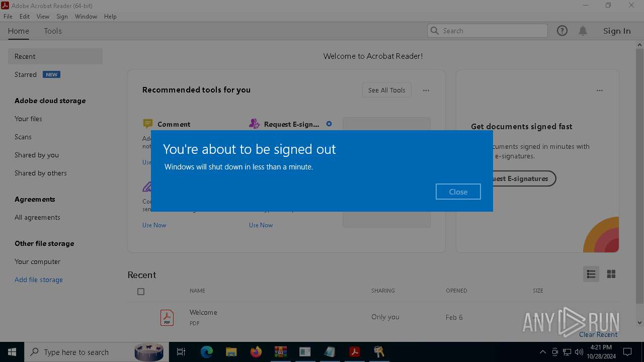This screenshot has width=644, height=362.
Task: Open Your files under Adobe cloud storage
Action: coord(28,119)
